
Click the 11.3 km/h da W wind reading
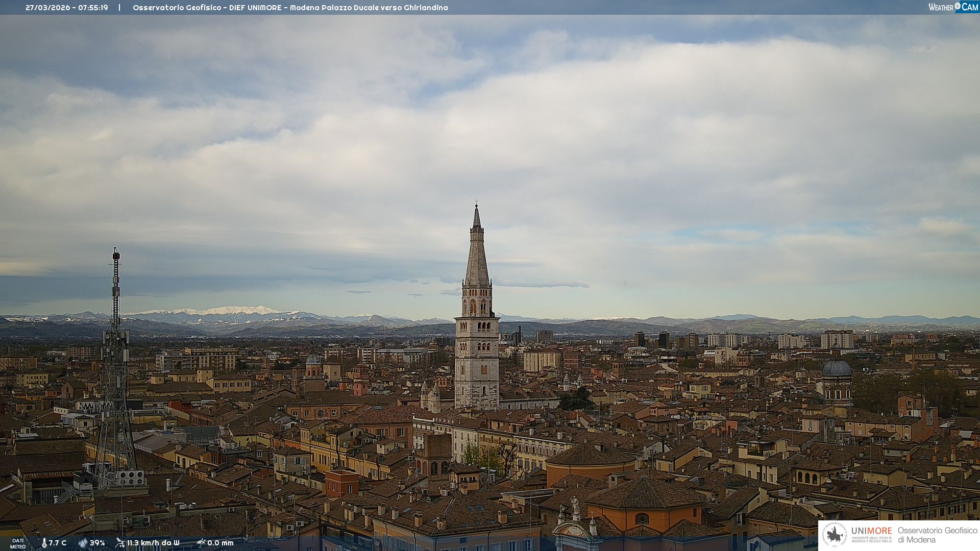pos(153,543)
